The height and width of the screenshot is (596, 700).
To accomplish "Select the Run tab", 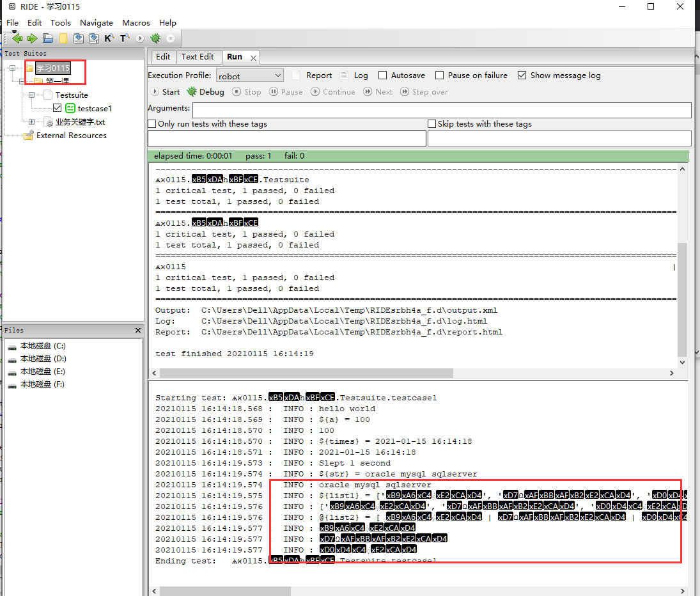I will pos(235,57).
